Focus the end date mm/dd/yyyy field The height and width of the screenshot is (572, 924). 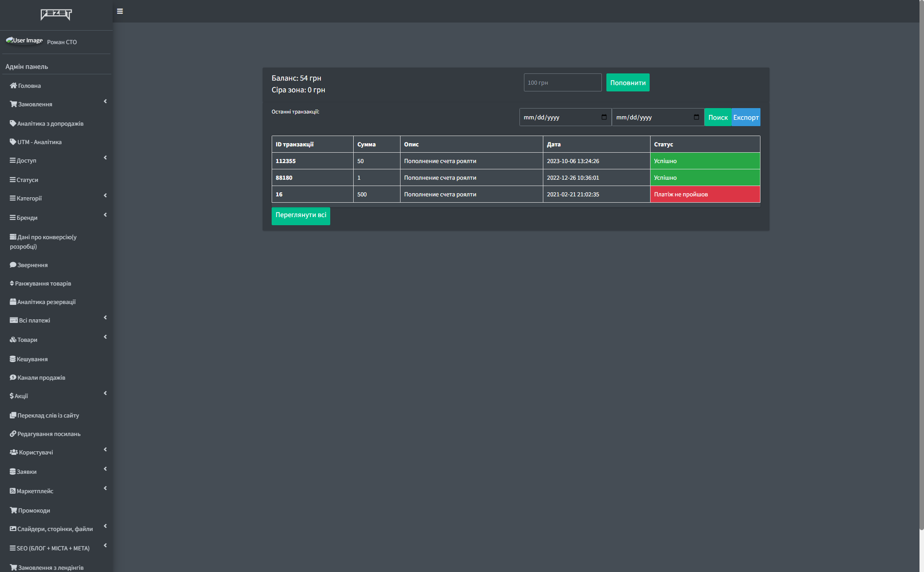point(658,117)
